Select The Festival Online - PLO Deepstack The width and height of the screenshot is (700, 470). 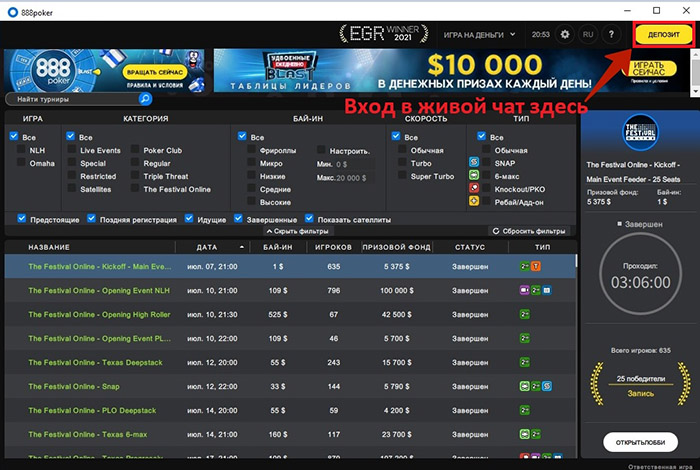click(x=290, y=410)
